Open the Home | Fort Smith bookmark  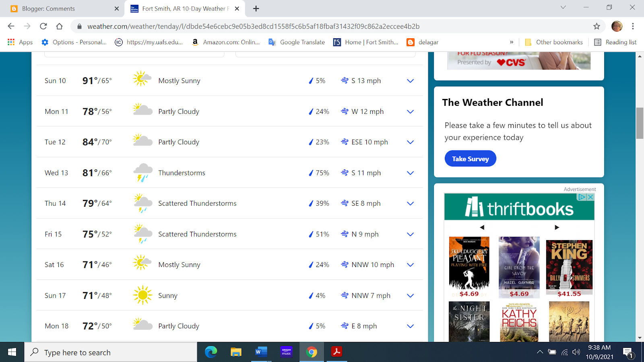coord(366,42)
